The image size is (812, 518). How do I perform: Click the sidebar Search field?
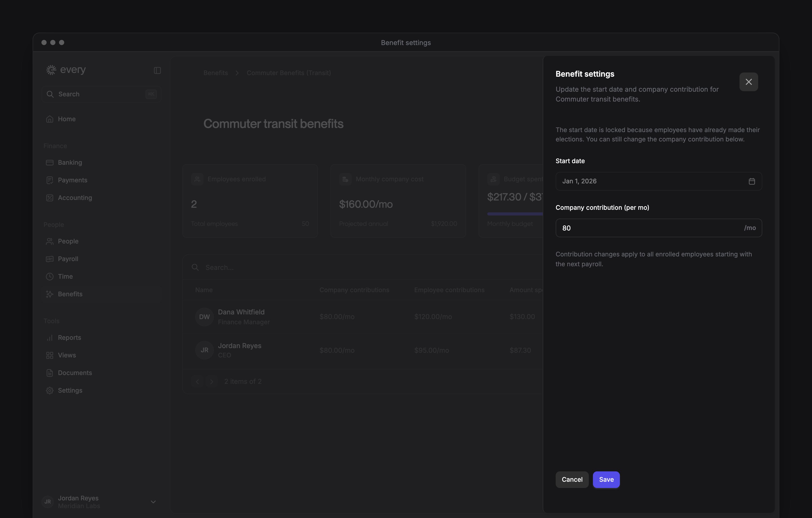[101, 94]
